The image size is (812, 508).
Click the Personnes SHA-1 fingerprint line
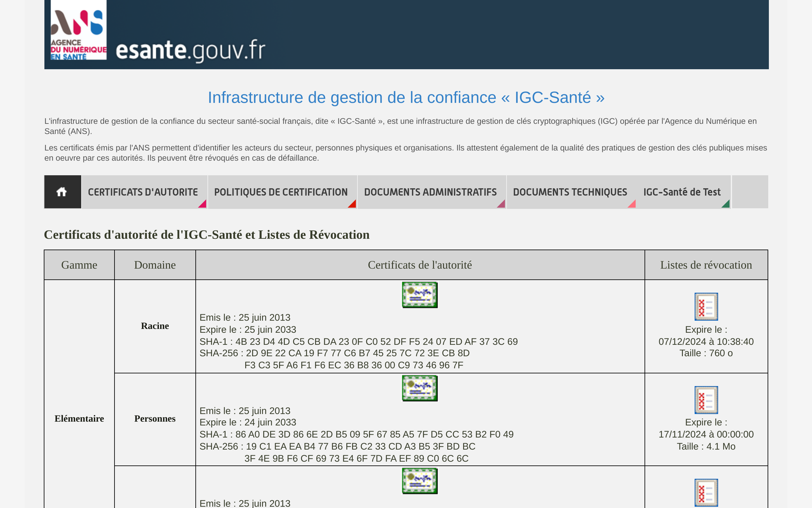tap(356, 434)
